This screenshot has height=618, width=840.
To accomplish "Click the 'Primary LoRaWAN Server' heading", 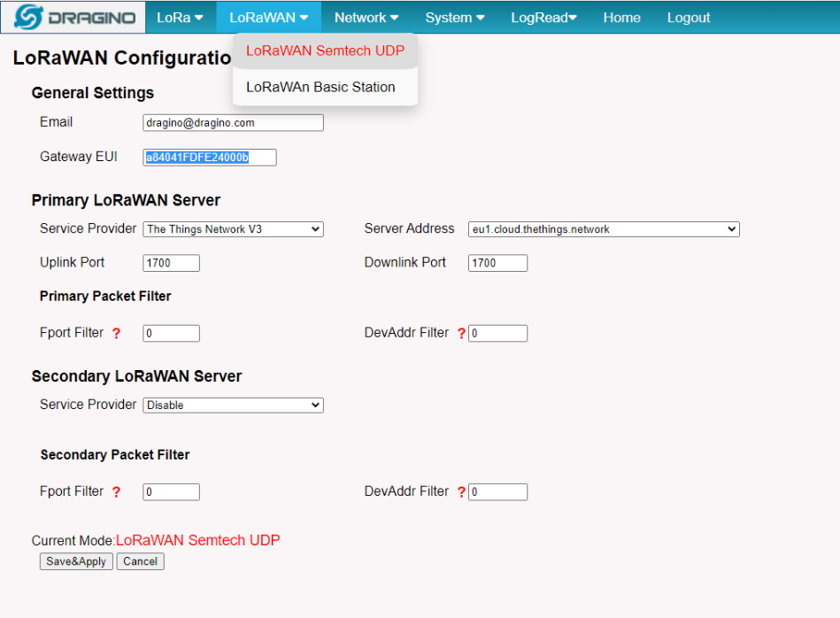I will (x=126, y=200).
